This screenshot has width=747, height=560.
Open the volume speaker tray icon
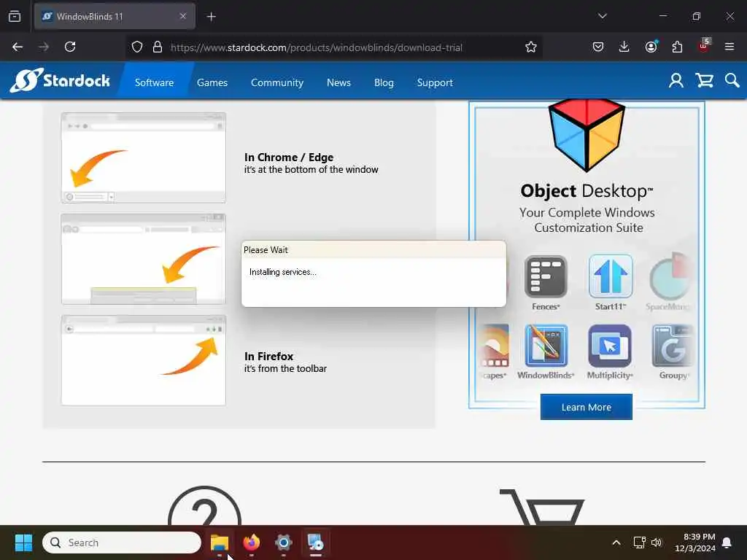click(x=657, y=542)
